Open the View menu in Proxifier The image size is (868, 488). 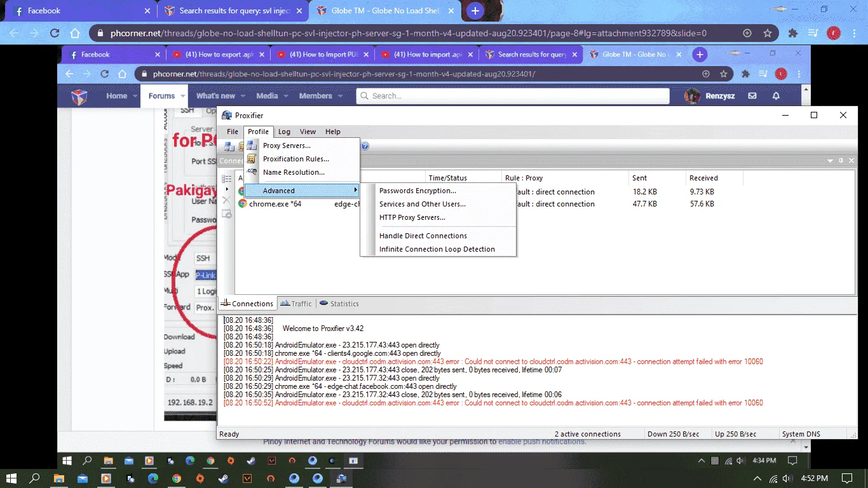coord(308,132)
